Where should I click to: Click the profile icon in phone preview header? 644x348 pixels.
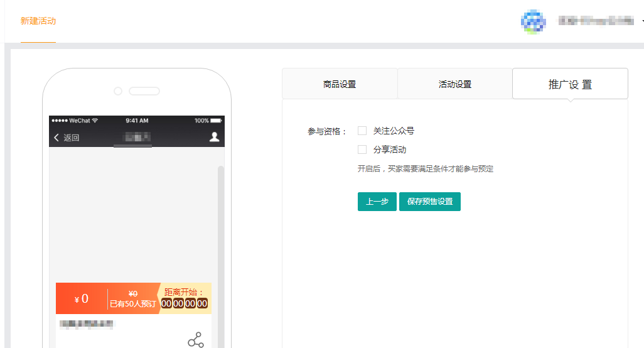214,137
